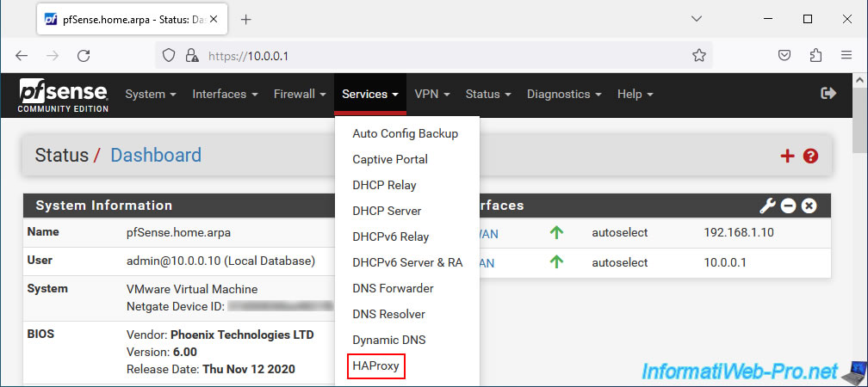The width and height of the screenshot is (868, 387).
Task: Open the browser extensions icon
Action: tap(815, 55)
